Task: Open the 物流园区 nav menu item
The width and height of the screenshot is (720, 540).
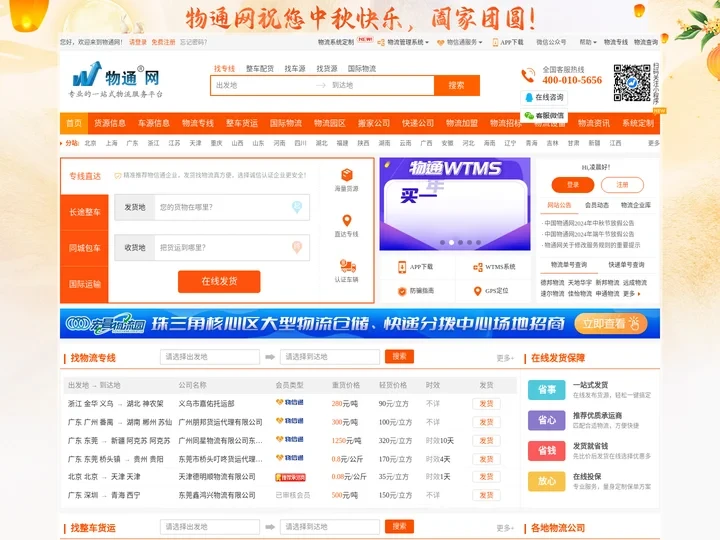Action: [x=330, y=123]
